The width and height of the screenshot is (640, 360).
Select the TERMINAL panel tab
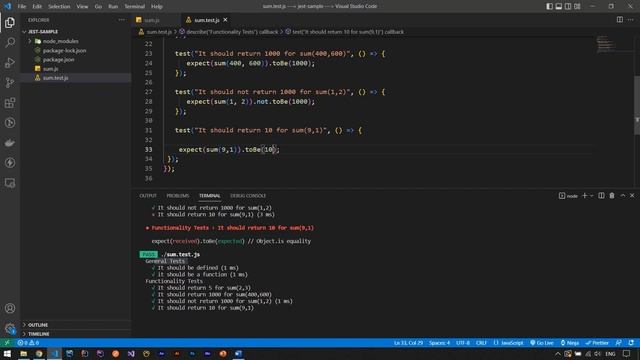(x=209, y=196)
